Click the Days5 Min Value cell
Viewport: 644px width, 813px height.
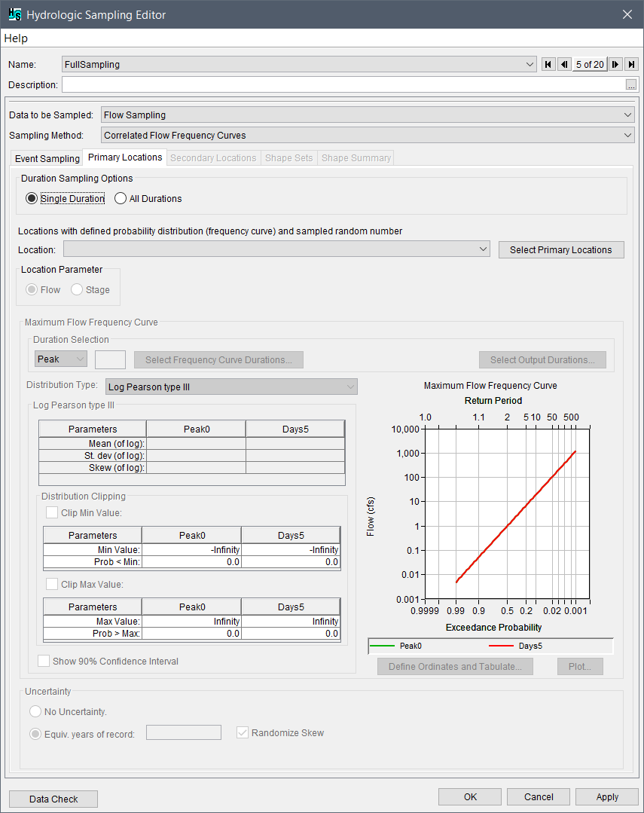pyautogui.click(x=291, y=549)
